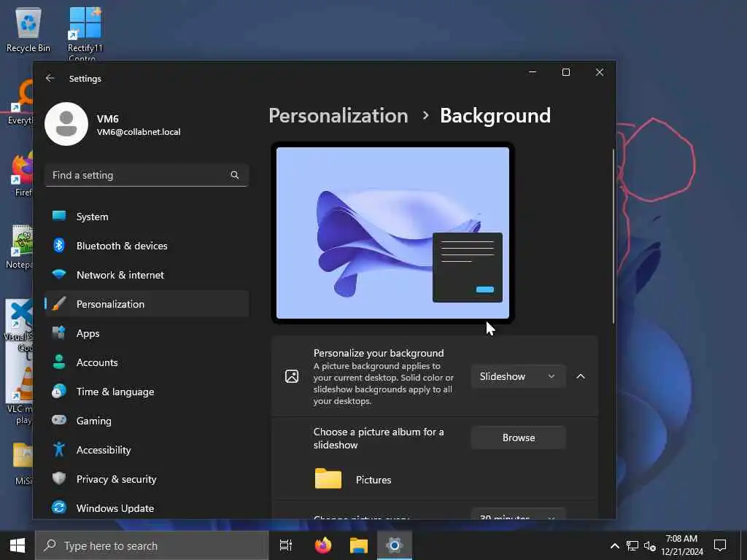Select the Pictures folder entry
This screenshot has height=560, width=747.
coord(353,480)
